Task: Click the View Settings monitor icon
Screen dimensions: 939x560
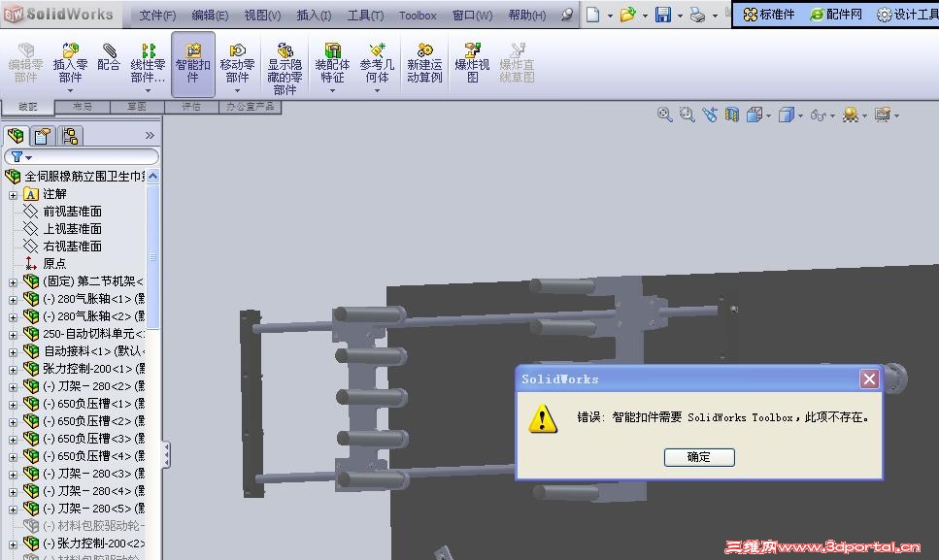Action: 882,115
